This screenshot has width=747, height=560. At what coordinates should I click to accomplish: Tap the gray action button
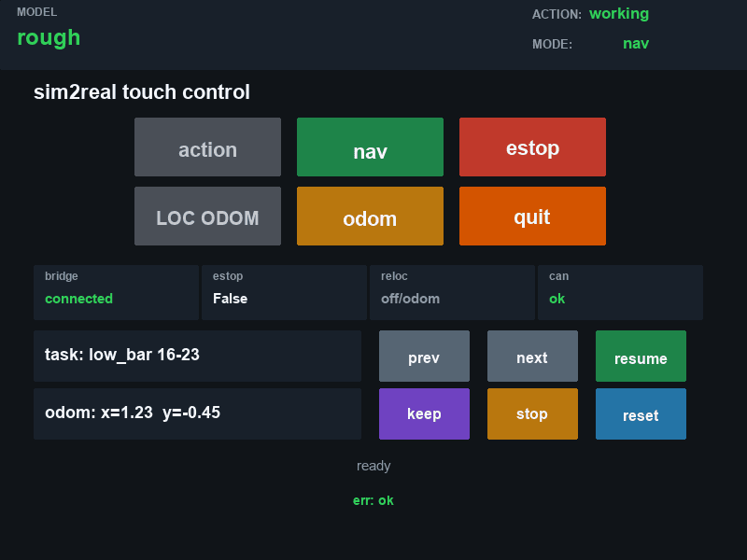(207, 147)
